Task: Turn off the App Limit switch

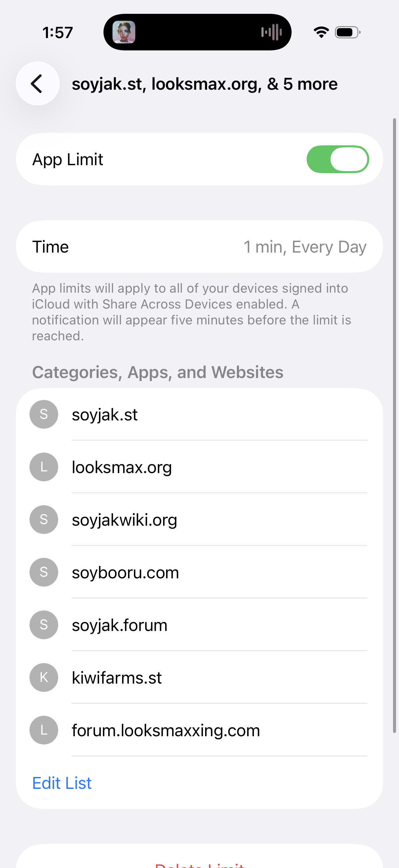Action: tap(337, 159)
